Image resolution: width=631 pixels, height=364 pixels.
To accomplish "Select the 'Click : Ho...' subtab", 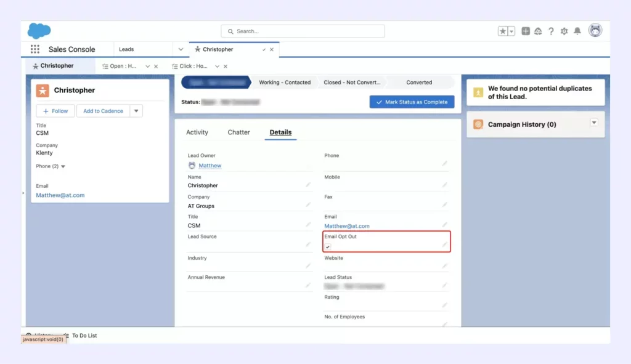I will (190, 66).
